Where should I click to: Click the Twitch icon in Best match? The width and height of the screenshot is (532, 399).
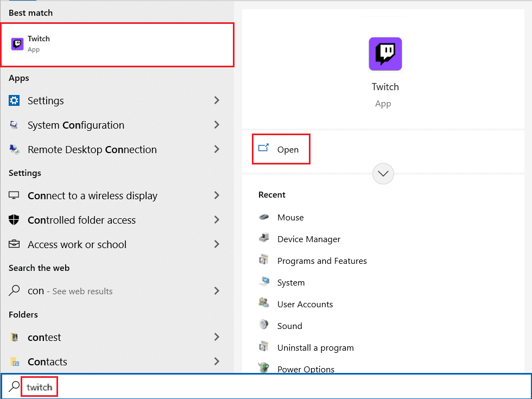click(x=17, y=44)
